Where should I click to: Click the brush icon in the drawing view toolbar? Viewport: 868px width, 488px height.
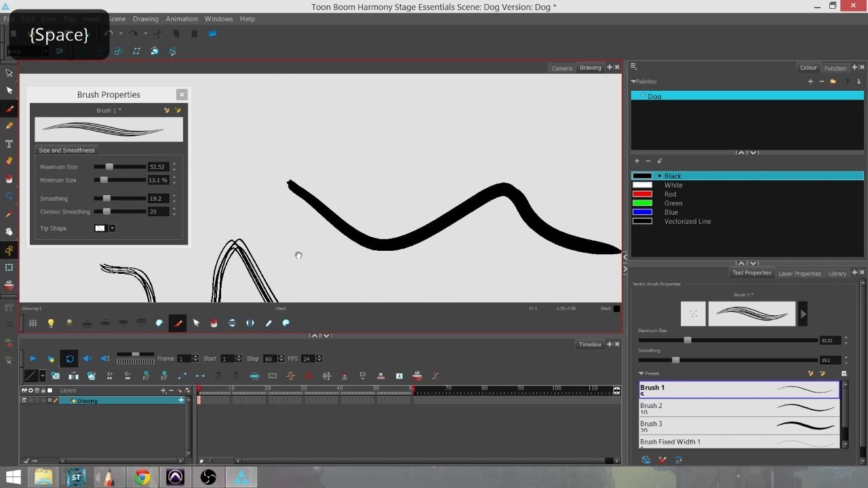click(178, 323)
